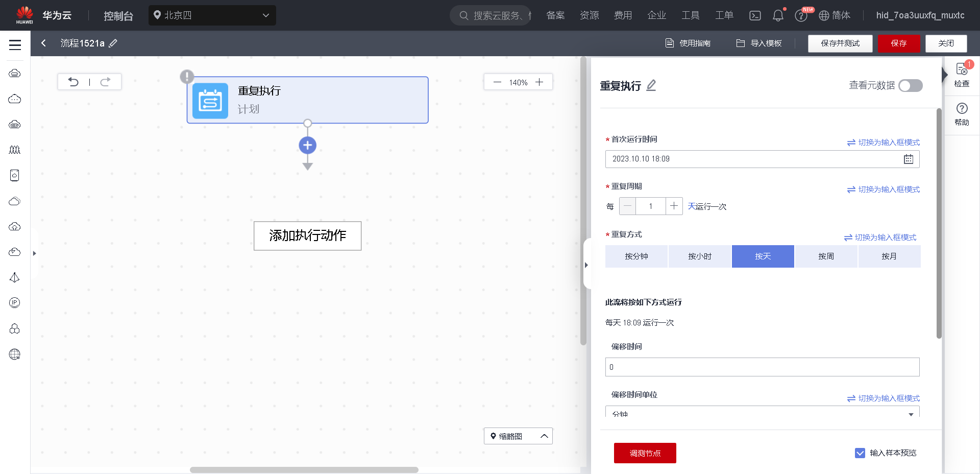
Task: Add a step with the blue plus
Action: tap(307, 146)
